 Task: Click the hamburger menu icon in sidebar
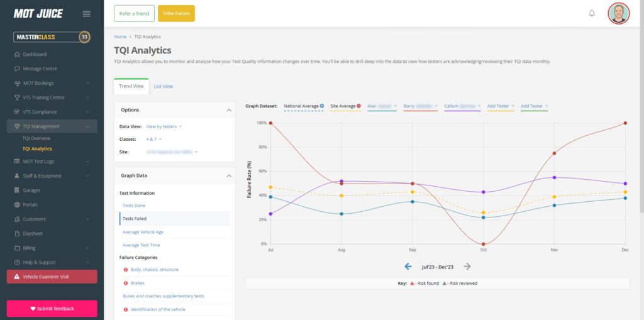pyautogui.click(x=87, y=14)
